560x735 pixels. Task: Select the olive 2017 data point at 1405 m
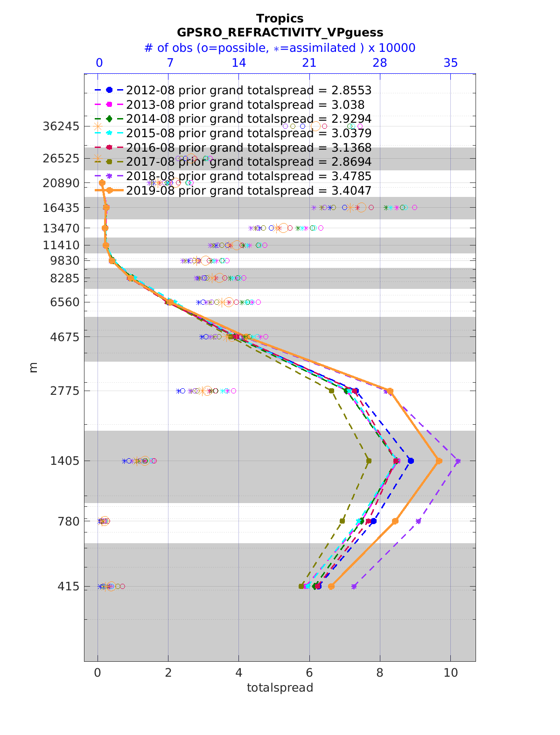(x=369, y=461)
